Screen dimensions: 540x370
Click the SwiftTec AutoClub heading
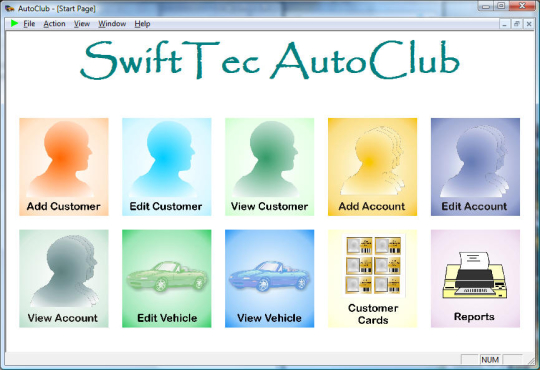(270, 61)
